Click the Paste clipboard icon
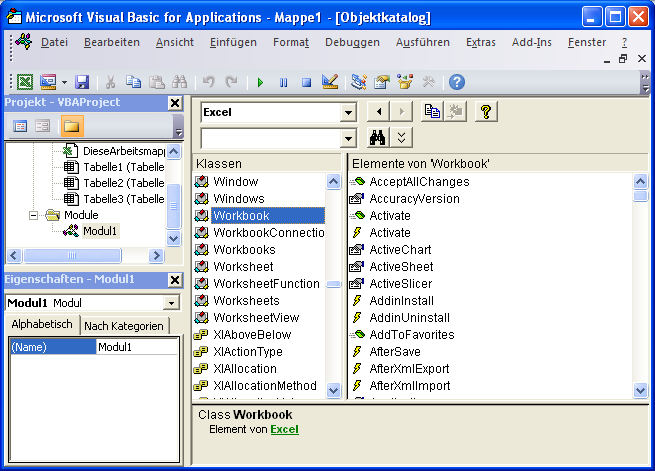The width and height of the screenshot is (655, 471). (157, 82)
